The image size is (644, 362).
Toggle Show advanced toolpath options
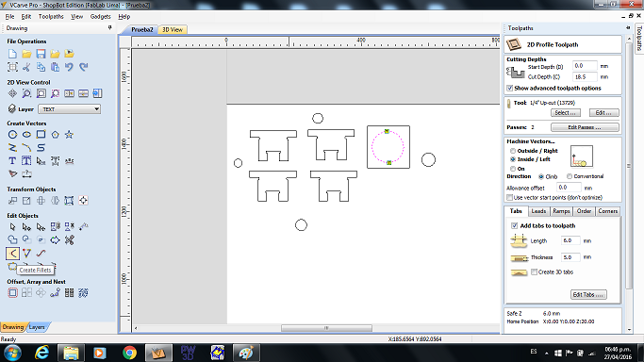pyautogui.click(x=510, y=89)
